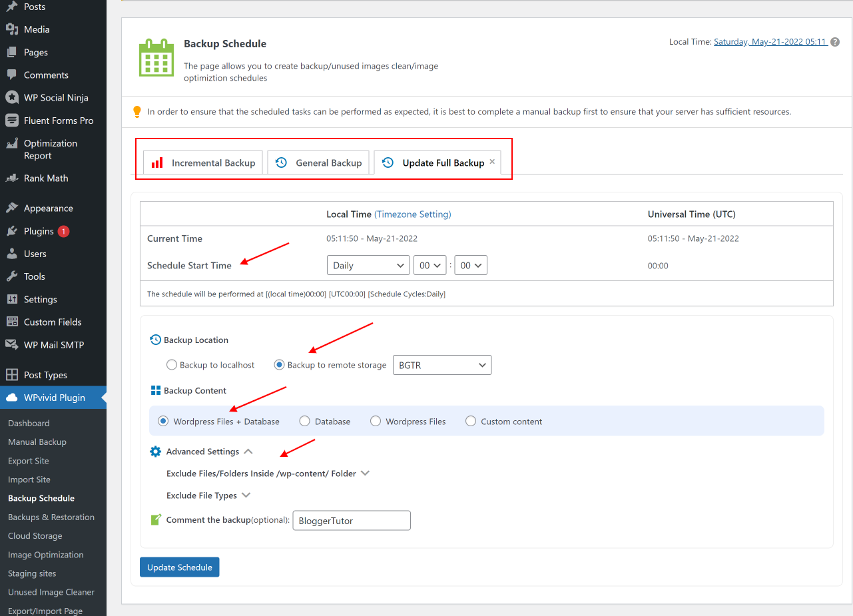Click the WP Mail SMTP envelope icon
Screen dimensions: 853x616
point(12,345)
